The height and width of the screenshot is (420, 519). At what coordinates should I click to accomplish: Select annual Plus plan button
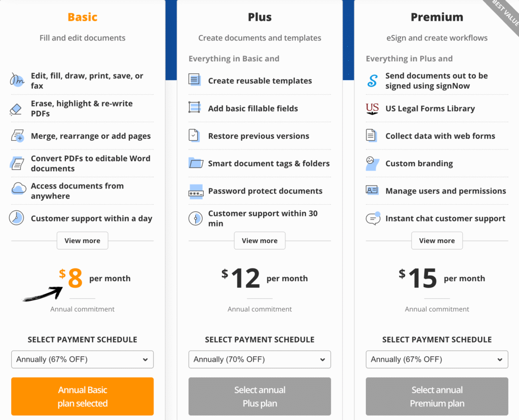(x=259, y=397)
